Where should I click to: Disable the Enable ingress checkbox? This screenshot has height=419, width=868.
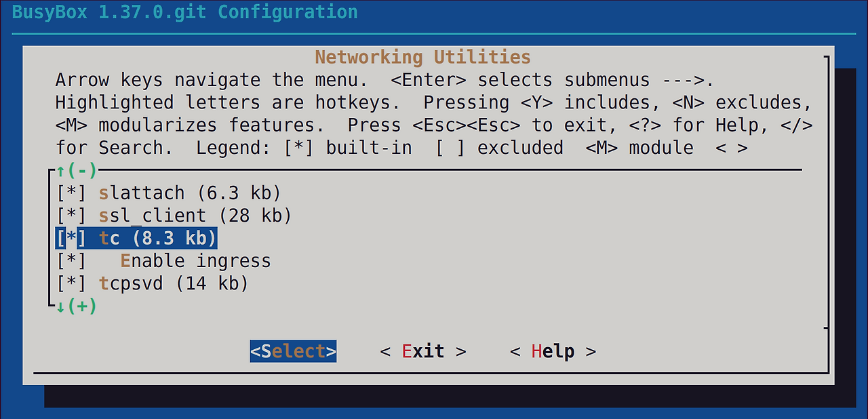71,261
